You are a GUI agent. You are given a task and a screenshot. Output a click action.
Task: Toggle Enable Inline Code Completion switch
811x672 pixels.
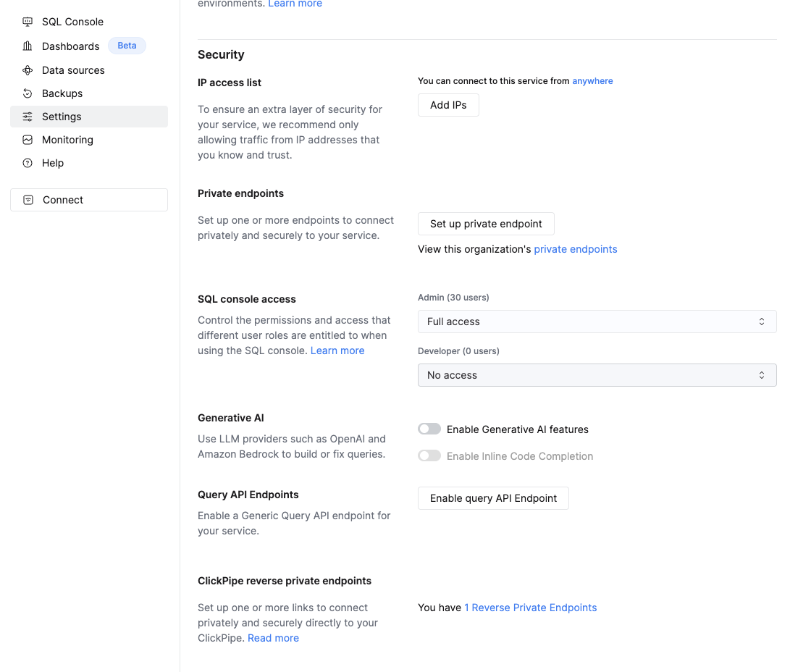click(429, 456)
